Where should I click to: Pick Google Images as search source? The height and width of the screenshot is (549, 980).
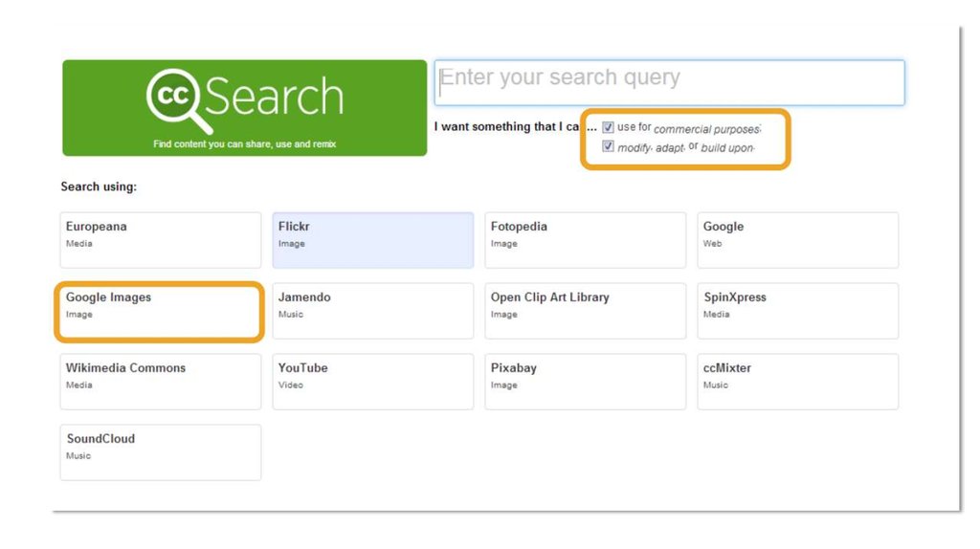point(159,311)
